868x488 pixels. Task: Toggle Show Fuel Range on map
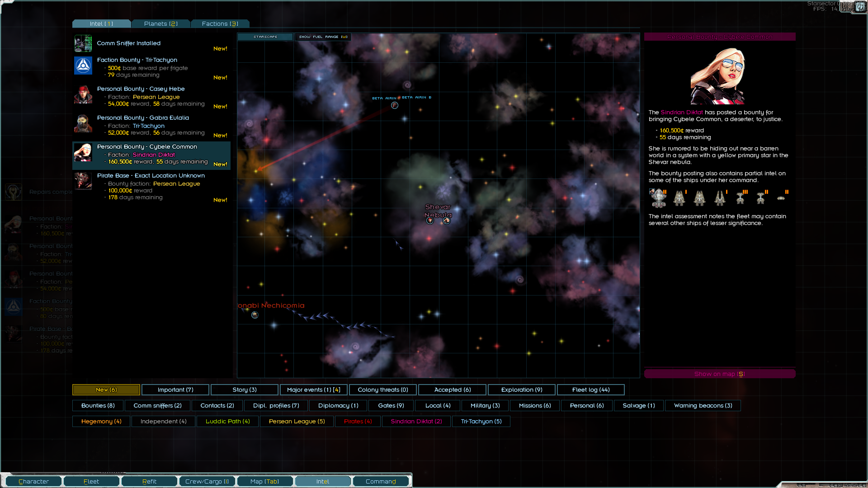pos(323,37)
